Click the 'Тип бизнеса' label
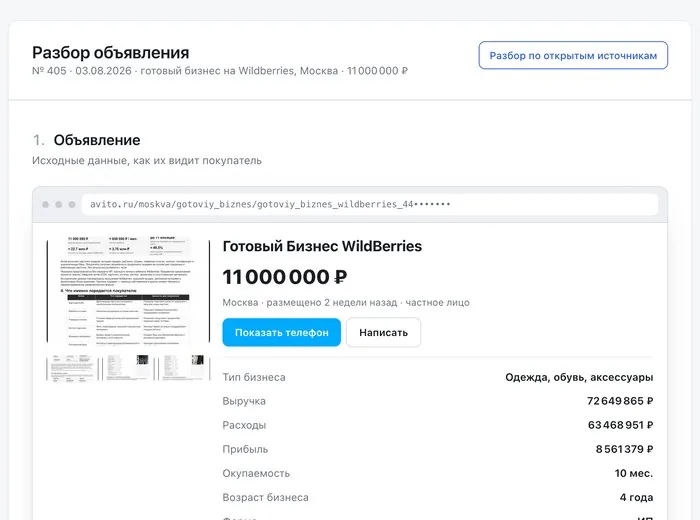This screenshot has height=520, width=700. pyautogui.click(x=254, y=378)
